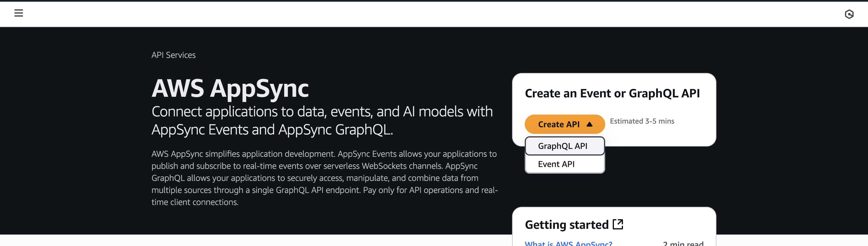The width and height of the screenshot is (868, 246).
Task: Click the external link icon beside Getting started
Action: 618,224
